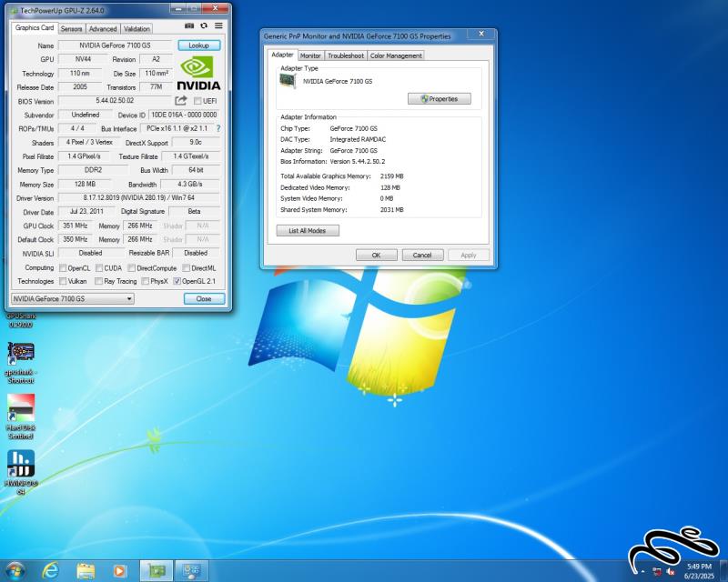Click the "Integrated RAMDAC" DAC Type text
This screenshot has width=728, height=582.
click(x=358, y=139)
